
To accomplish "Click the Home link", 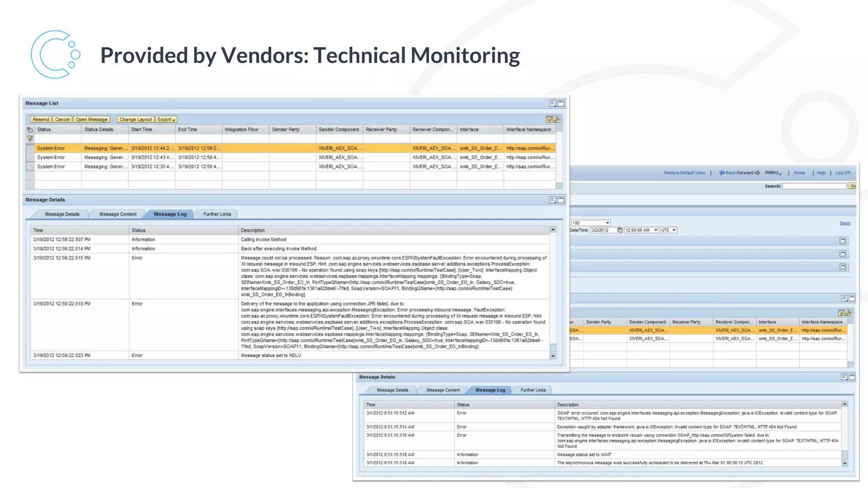I will click(x=799, y=173).
